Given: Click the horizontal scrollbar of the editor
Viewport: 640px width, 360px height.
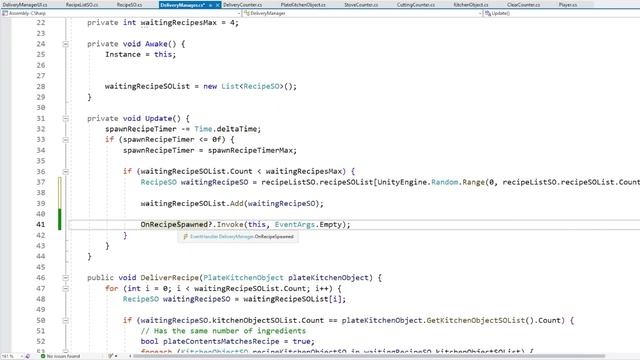Looking at the screenshot, I should click(x=369, y=356).
